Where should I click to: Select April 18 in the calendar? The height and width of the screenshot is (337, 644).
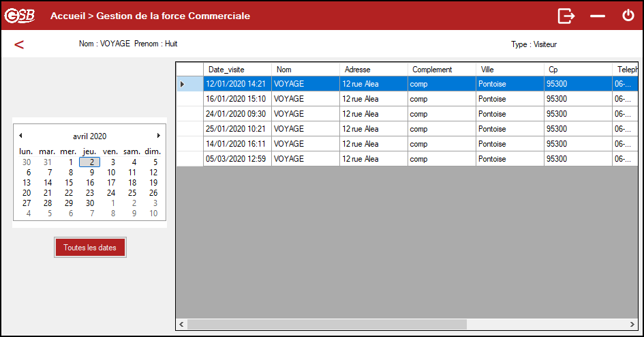[x=132, y=182]
